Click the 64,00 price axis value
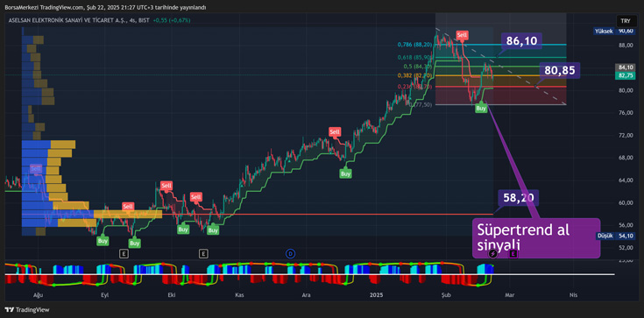644x318 pixels. click(x=626, y=180)
